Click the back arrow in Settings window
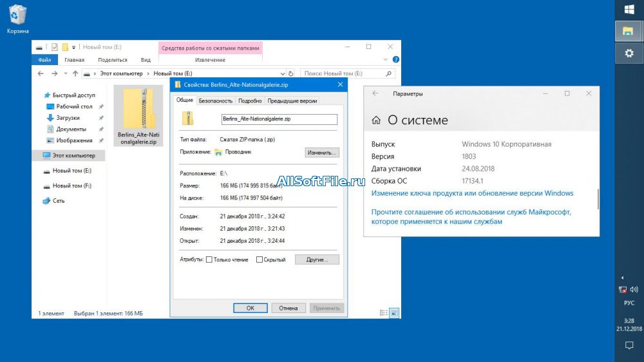 pos(375,93)
